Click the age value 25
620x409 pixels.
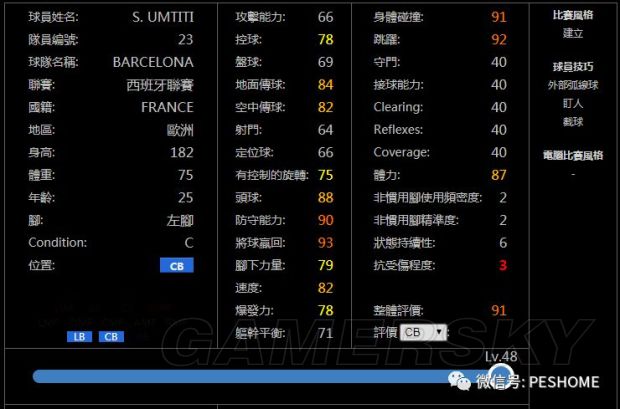point(185,197)
